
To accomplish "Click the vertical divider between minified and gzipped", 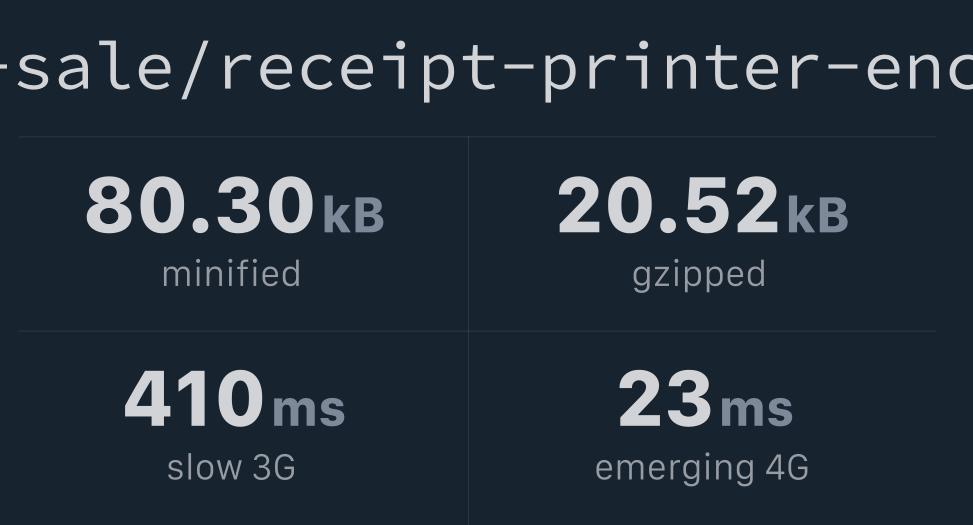I will [x=468, y=235].
